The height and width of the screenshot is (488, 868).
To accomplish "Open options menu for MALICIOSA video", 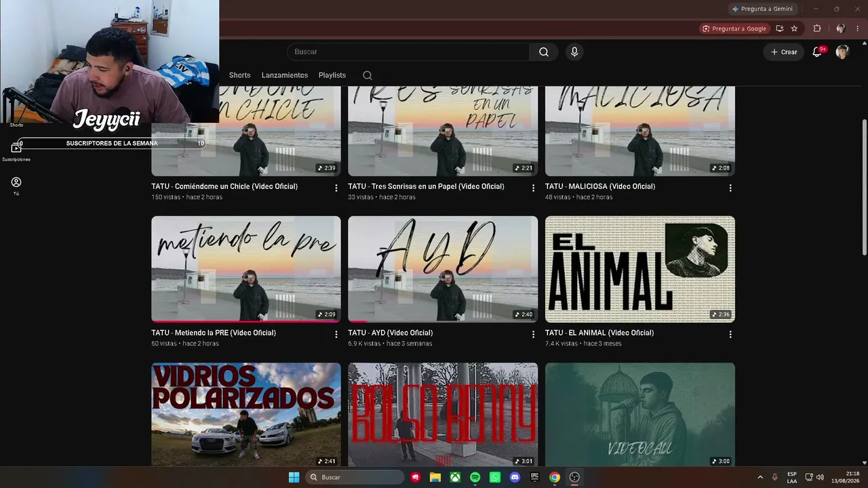I will [730, 188].
